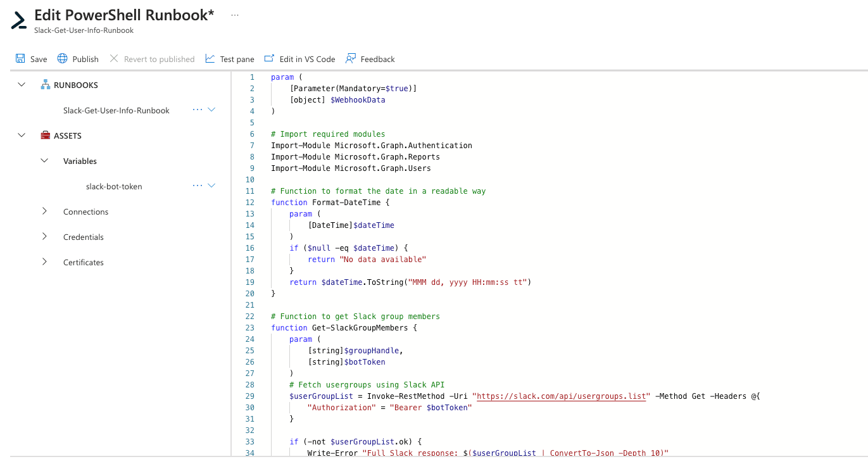Collapse the RUNBOOKS tree section

click(x=22, y=84)
